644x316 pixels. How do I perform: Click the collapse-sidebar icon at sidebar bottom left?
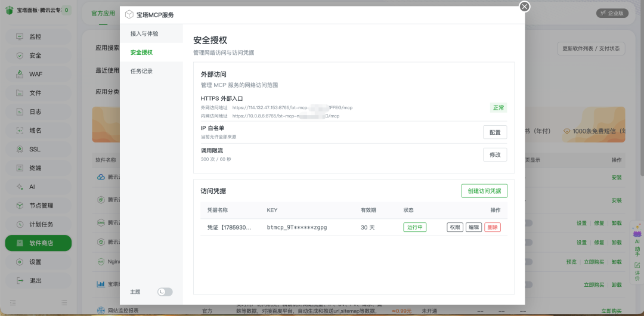pos(13,303)
